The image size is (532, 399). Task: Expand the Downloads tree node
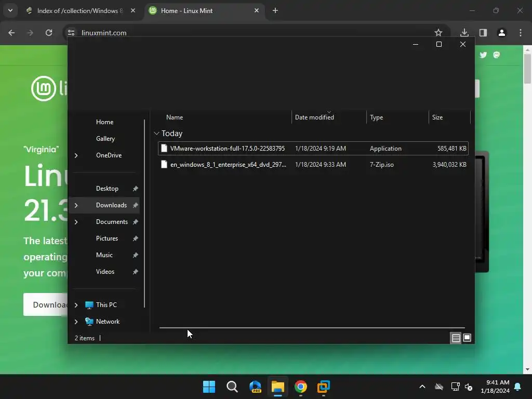tap(76, 205)
